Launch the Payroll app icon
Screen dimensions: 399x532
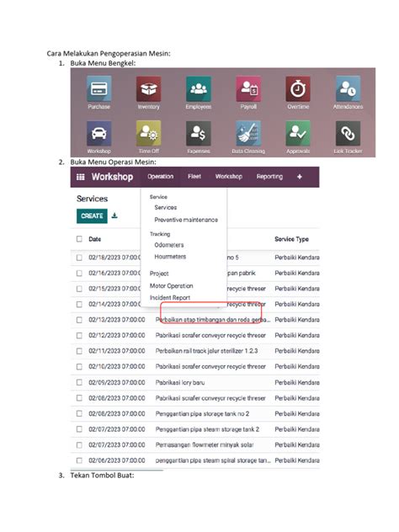coord(248,89)
